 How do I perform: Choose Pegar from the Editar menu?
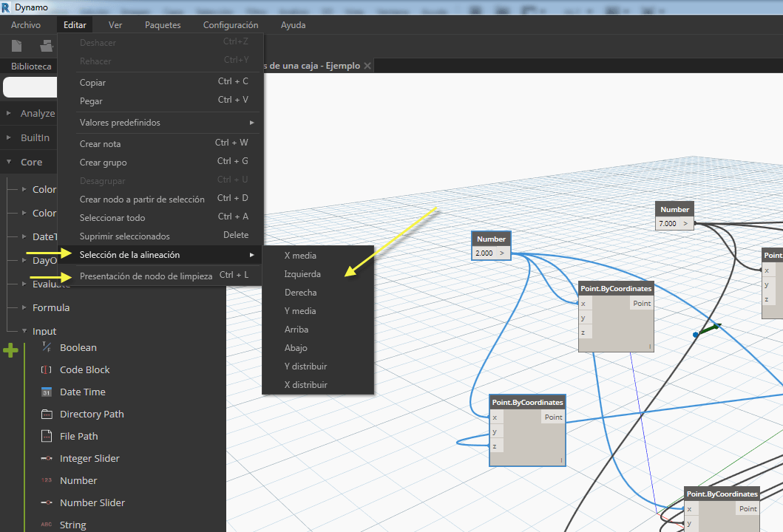160,100
